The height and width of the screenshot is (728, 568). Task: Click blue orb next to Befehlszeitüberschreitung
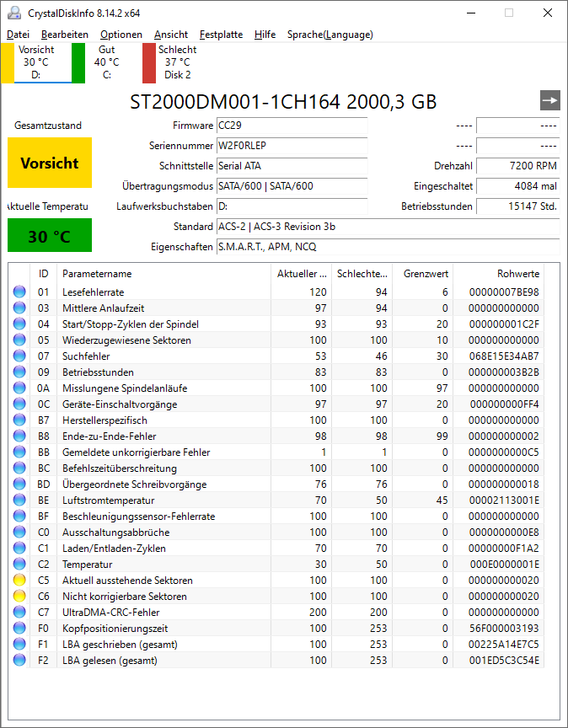click(x=19, y=468)
